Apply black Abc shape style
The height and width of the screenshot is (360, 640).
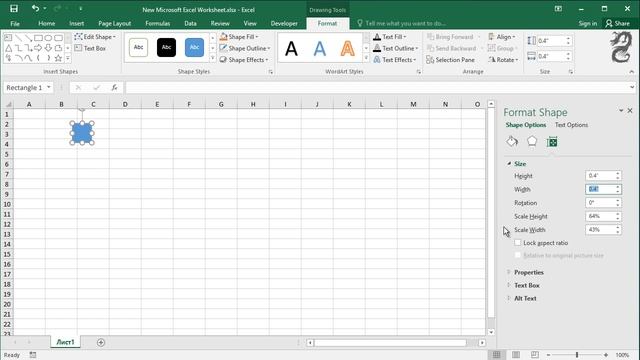(x=166, y=47)
